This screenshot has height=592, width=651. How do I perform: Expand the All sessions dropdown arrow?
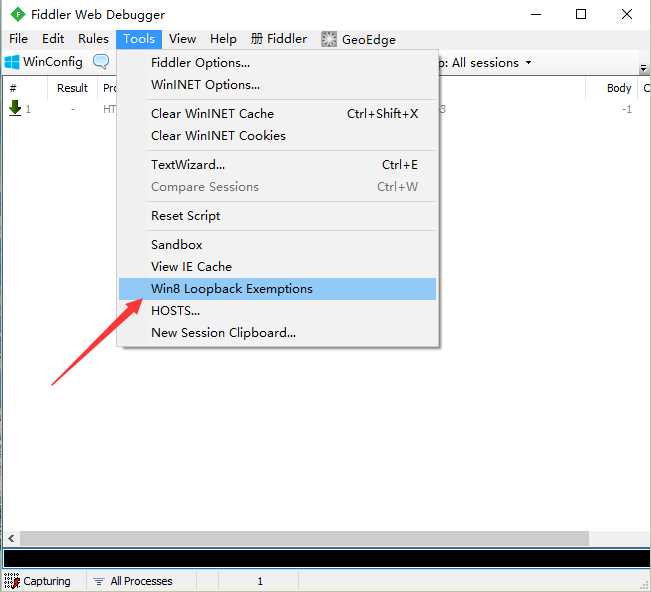click(x=529, y=63)
